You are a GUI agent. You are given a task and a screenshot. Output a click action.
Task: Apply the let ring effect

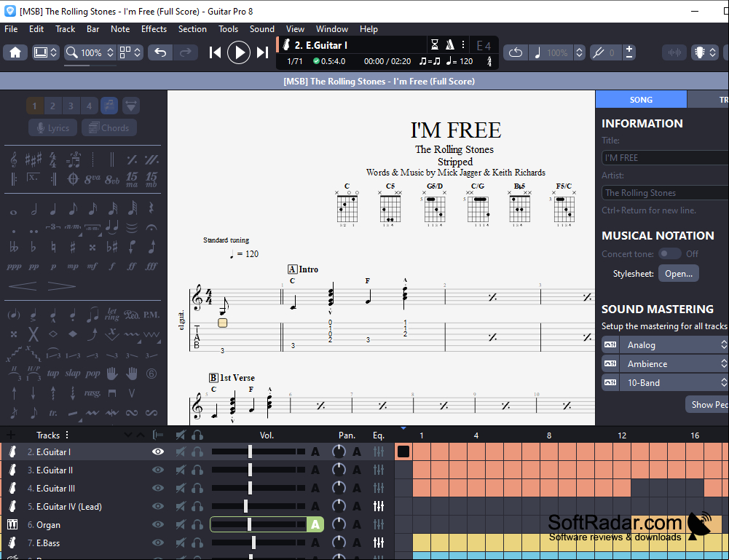coord(112,314)
